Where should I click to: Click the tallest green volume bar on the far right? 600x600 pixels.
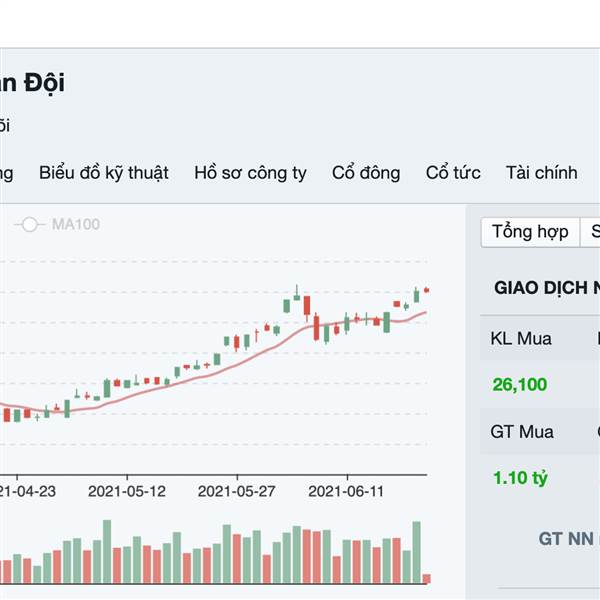point(416,552)
